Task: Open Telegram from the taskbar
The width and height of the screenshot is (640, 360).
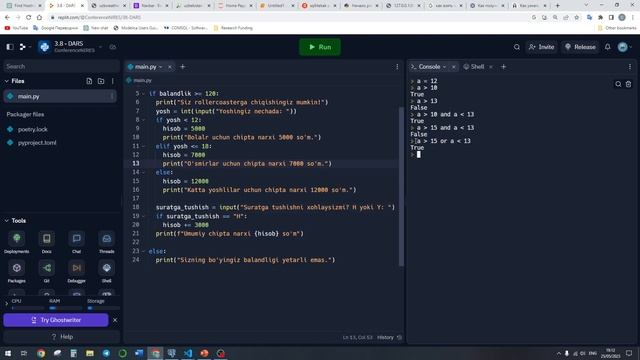Action: point(106,353)
